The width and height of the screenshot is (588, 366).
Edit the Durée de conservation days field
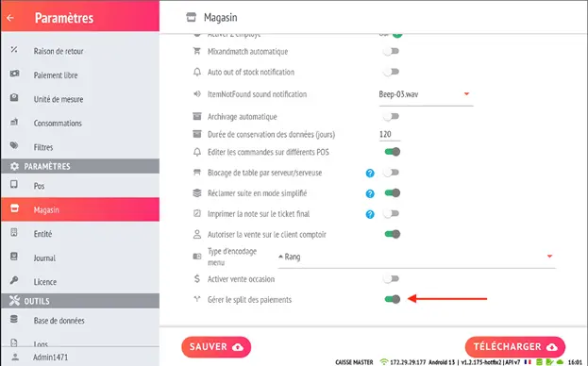click(389, 135)
